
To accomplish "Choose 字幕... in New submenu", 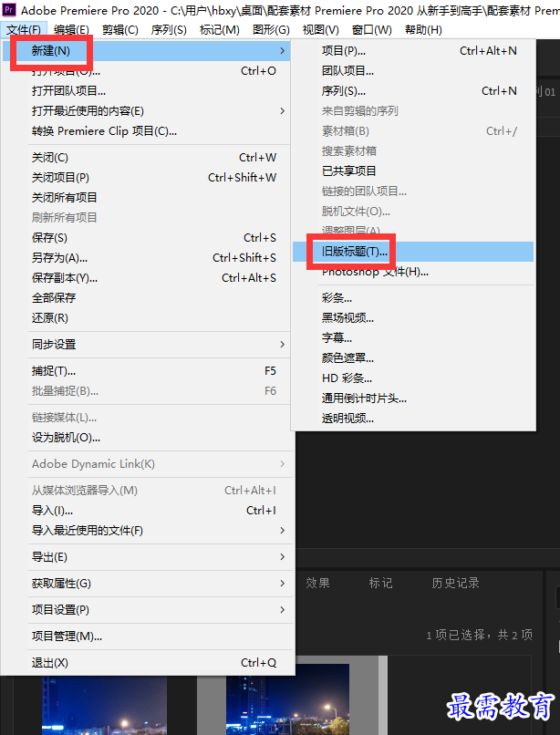I will click(413, 338).
